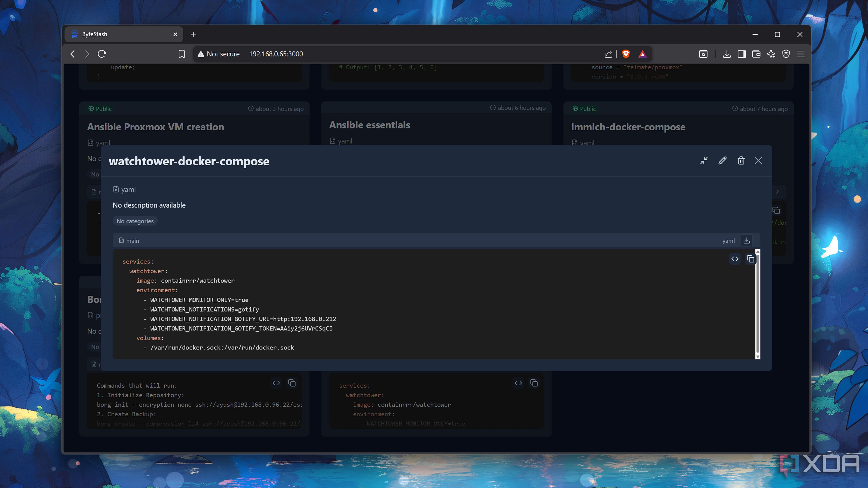The image size is (868, 488).
Task: Click the address bar URL 192.168.0.65:3000
Action: 276,54
